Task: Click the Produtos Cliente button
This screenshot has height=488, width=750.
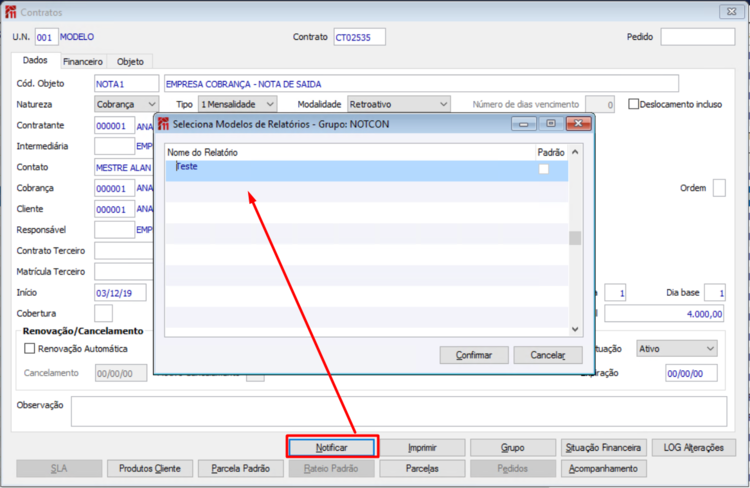Action: (x=150, y=468)
